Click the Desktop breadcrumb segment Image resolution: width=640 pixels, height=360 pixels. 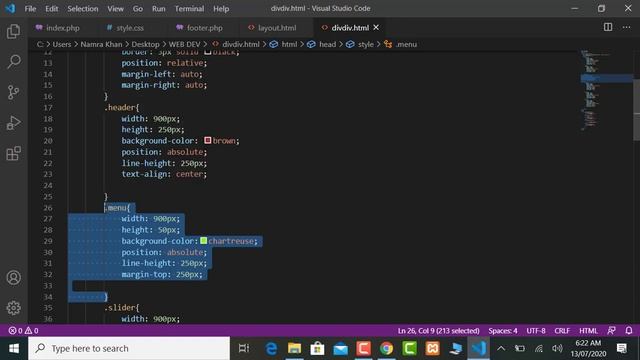145,44
